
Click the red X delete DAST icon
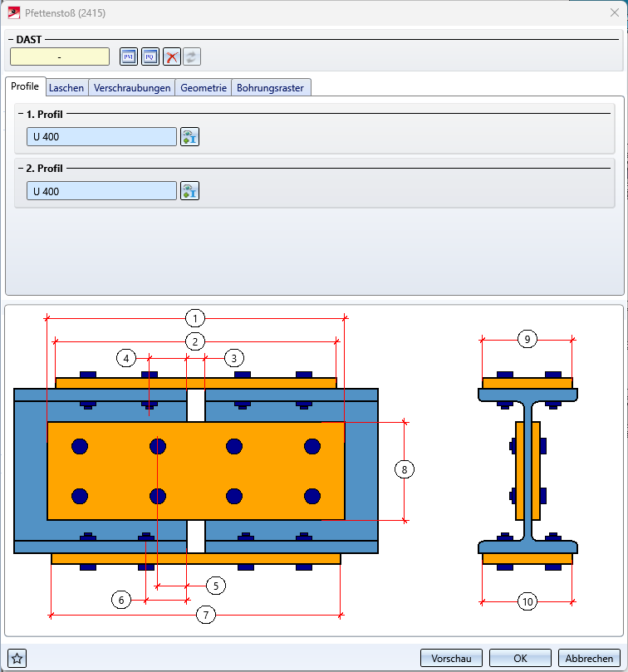(172, 56)
